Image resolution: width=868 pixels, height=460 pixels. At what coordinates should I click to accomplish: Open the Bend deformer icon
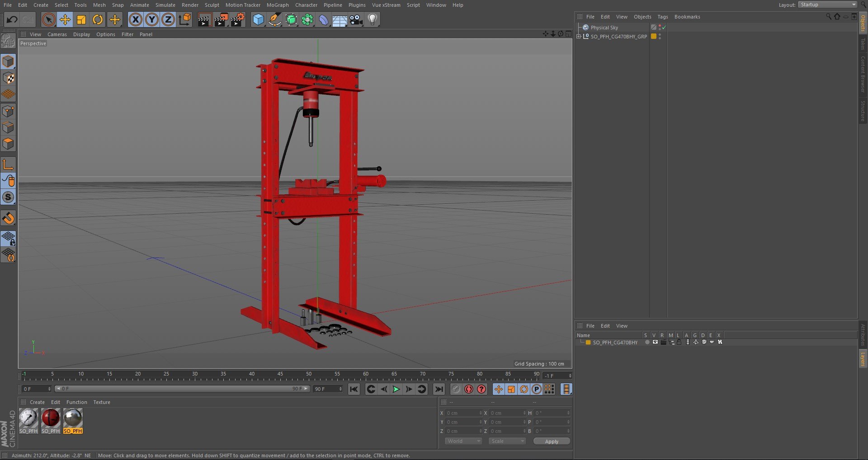pos(324,19)
